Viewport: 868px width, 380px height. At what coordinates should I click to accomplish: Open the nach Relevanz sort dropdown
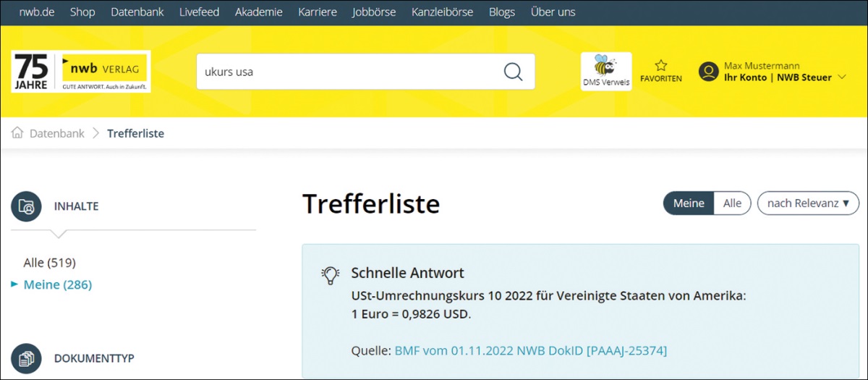pos(807,203)
